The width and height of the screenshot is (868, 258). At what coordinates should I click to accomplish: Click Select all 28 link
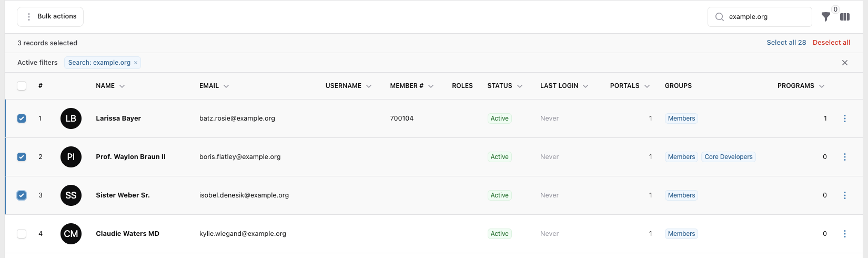[x=786, y=43]
